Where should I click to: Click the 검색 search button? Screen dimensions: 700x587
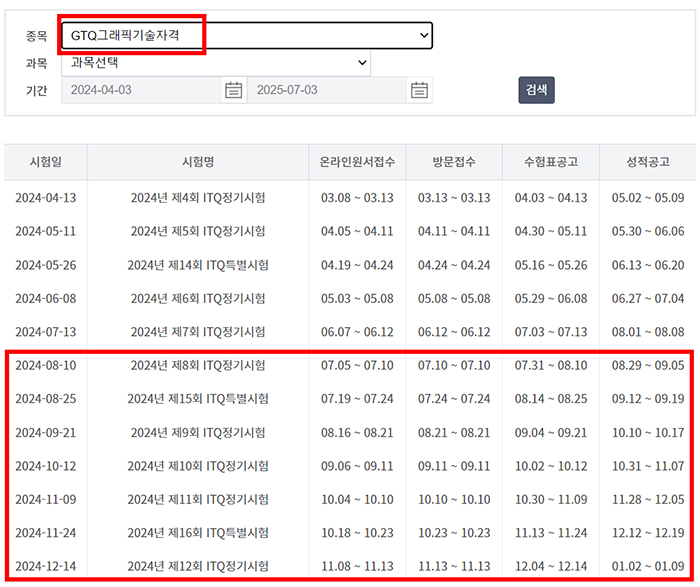536,90
